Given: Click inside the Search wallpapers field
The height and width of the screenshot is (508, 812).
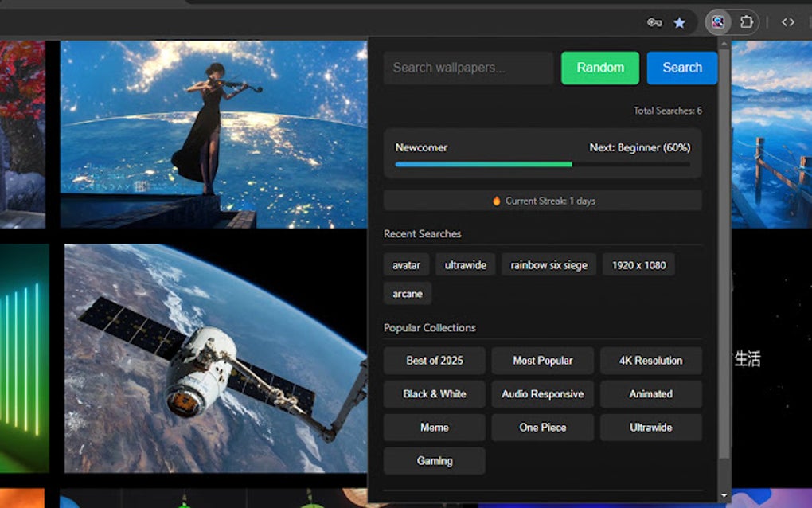Looking at the screenshot, I should [467, 68].
